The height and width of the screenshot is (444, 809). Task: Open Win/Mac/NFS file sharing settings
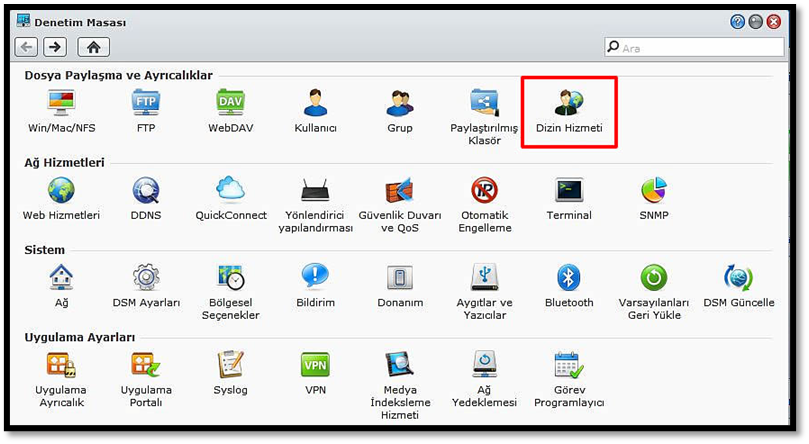coord(61,104)
